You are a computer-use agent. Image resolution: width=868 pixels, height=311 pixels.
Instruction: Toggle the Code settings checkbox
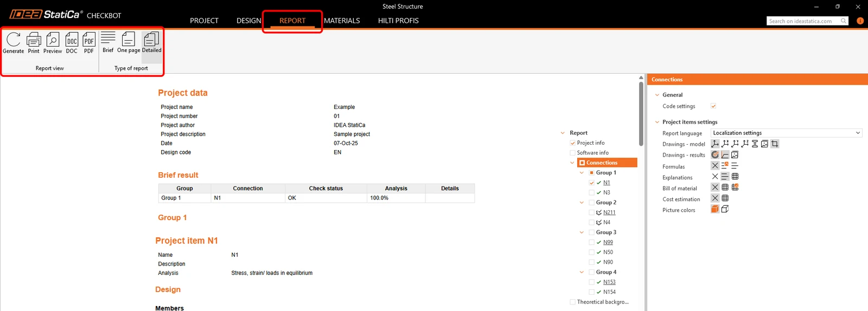(x=713, y=106)
